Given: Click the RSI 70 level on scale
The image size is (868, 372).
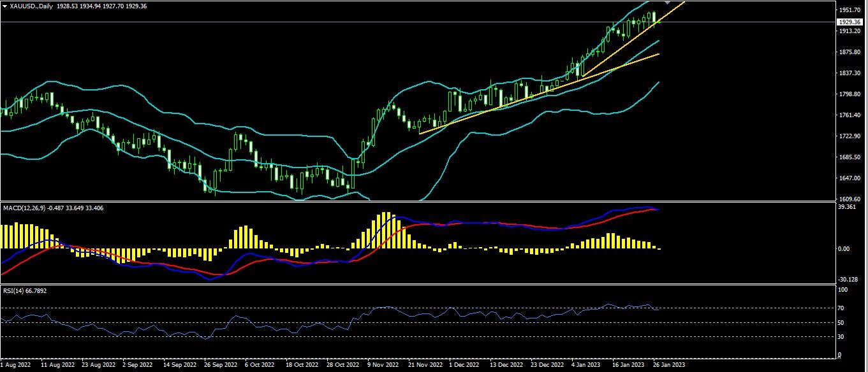Looking at the screenshot, I should click(x=843, y=308).
